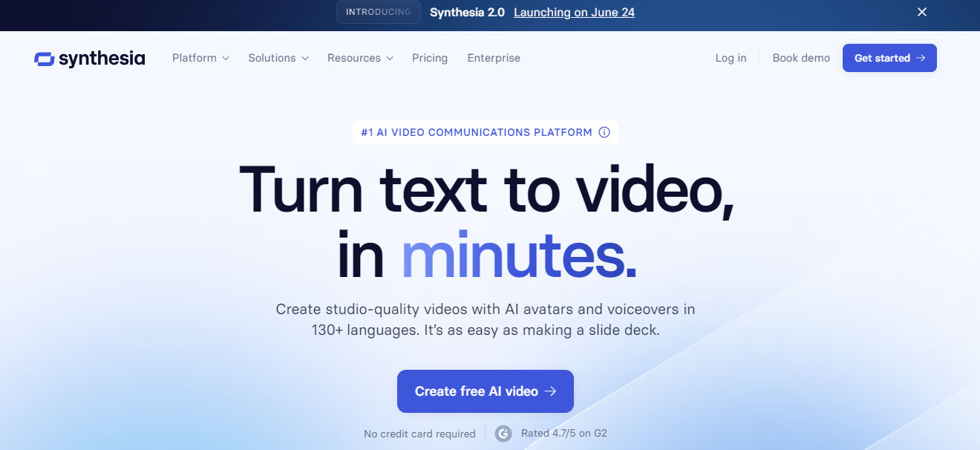
Task: Click the INTRODUCING badge
Action: [379, 12]
